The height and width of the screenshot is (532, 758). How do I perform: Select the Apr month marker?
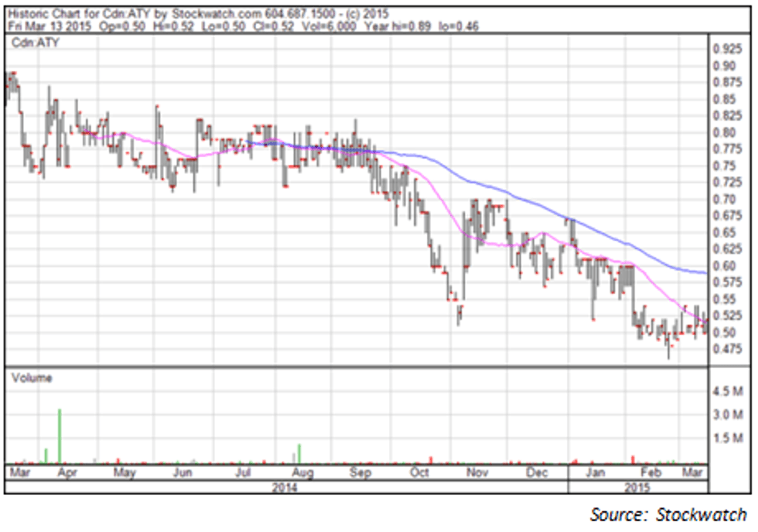(68, 472)
